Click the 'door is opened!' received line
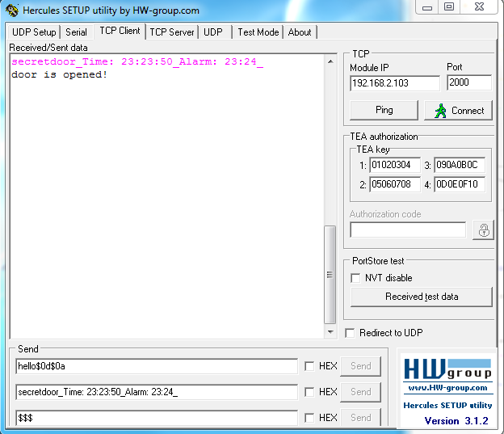504x434 pixels. pos(59,74)
